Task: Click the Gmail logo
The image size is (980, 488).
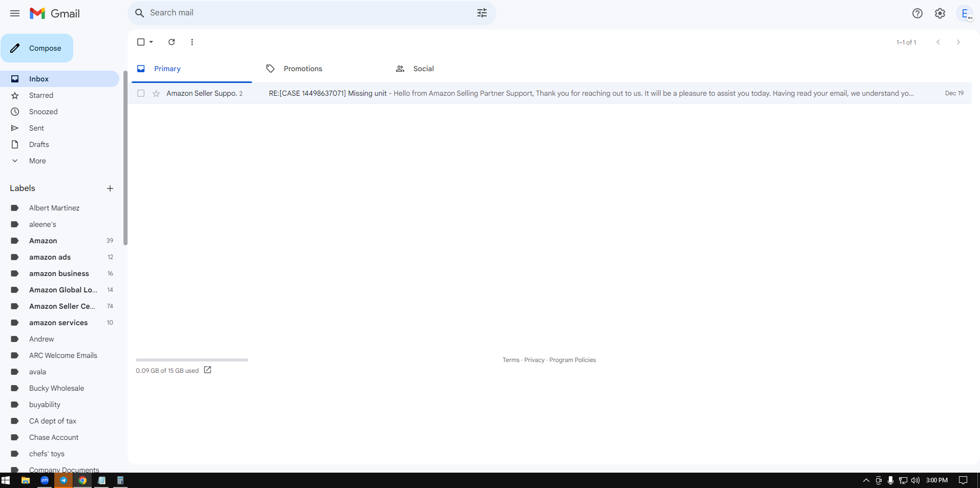Action: (55, 13)
